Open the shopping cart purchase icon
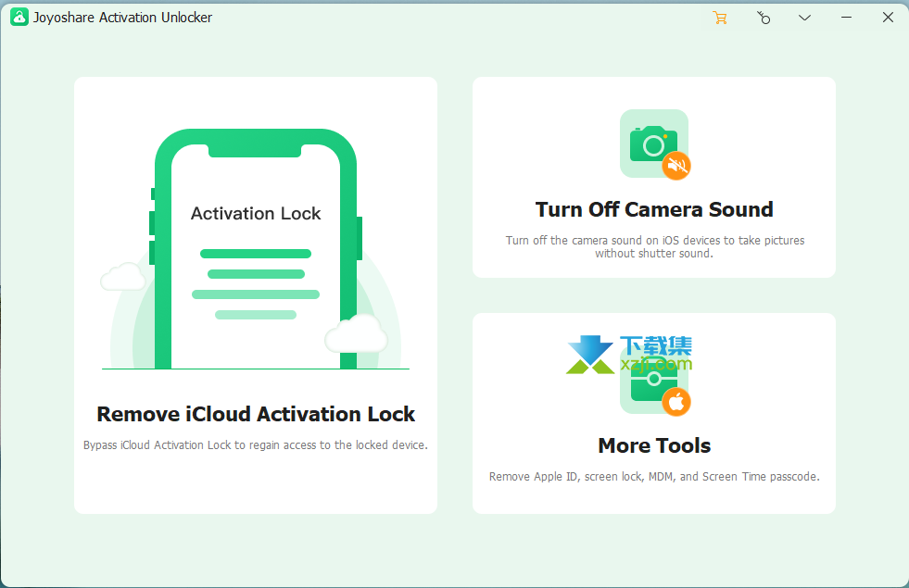 pyautogui.click(x=719, y=18)
